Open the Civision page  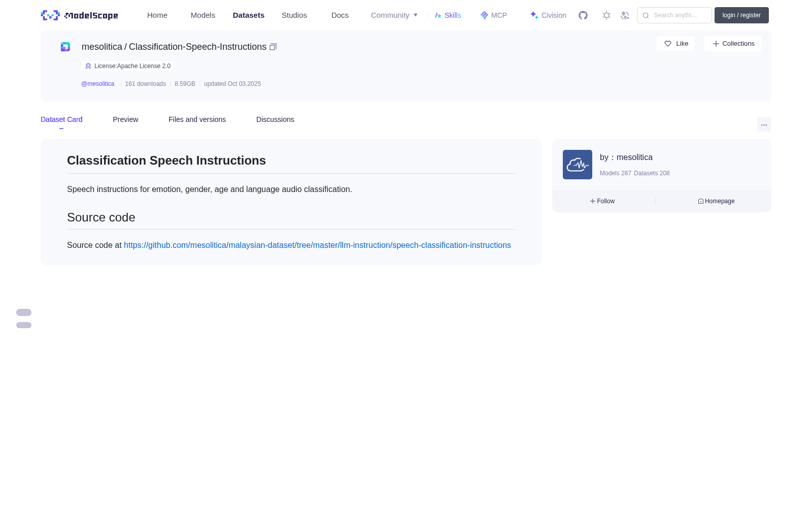pos(548,15)
